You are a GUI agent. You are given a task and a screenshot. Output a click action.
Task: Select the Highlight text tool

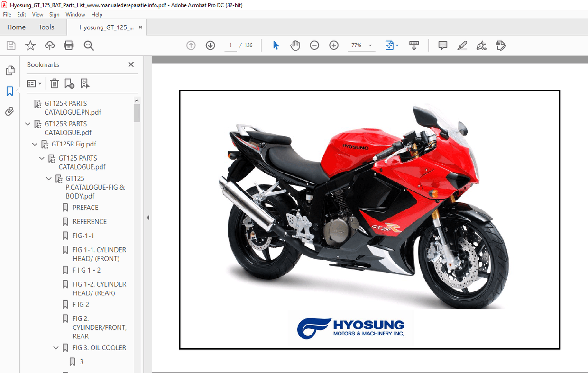click(x=462, y=45)
